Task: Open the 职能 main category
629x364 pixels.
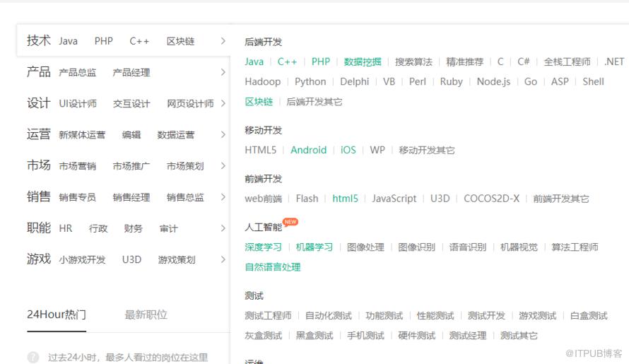Action: tap(38, 228)
